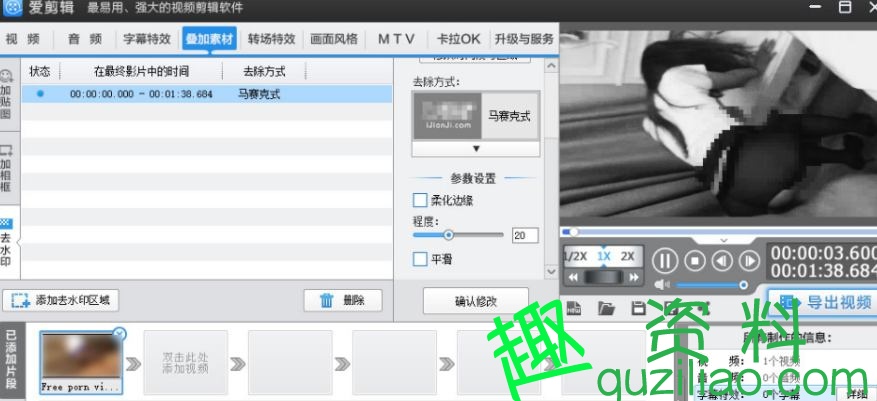Step to the previous frame
This screenshot has height=401, width=877.
pyautogui.click(x=722, y=261)
